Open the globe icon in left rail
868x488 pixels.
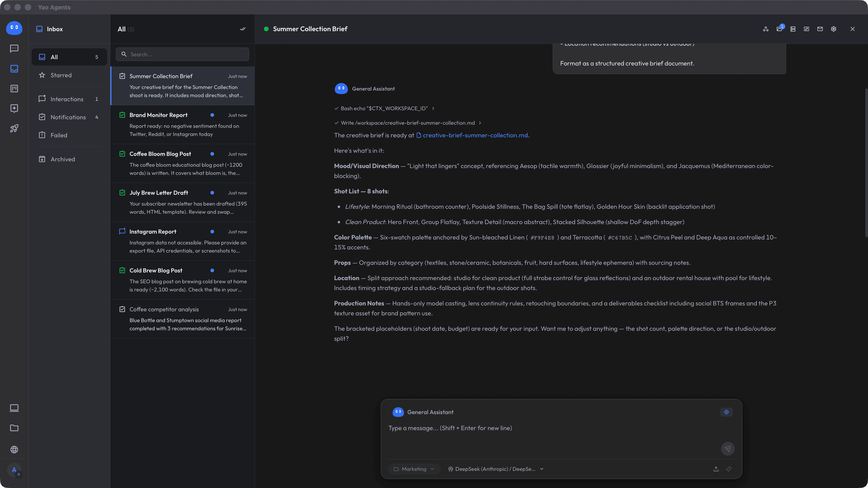[x=14, y=450]
